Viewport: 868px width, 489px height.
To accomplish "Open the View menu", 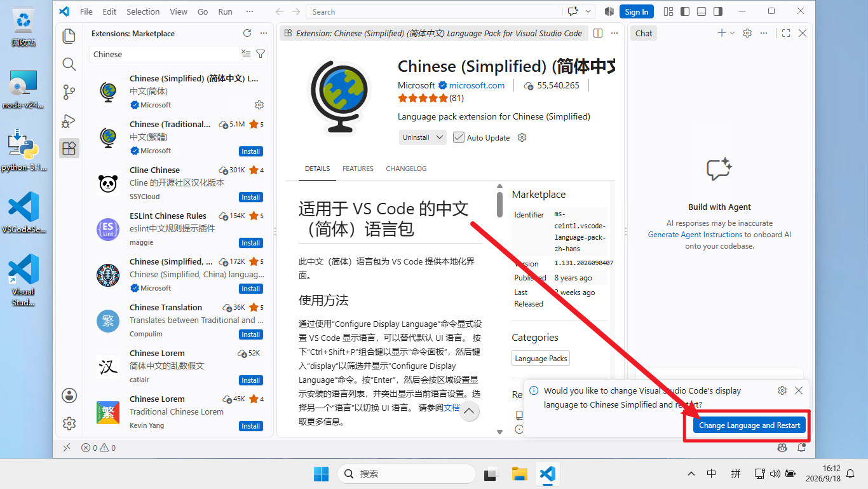I will click(x=179, y=11).
